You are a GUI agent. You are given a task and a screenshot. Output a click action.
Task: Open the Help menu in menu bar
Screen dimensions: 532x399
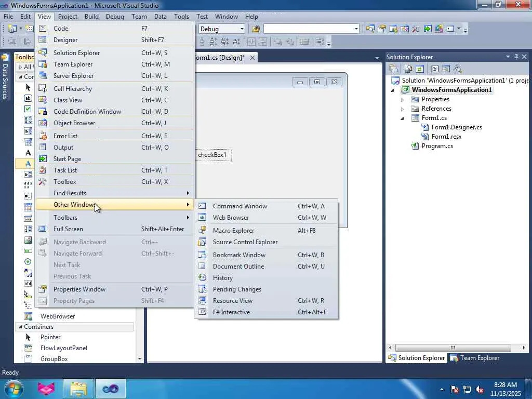pyautogui.click(x=251, y=16)
